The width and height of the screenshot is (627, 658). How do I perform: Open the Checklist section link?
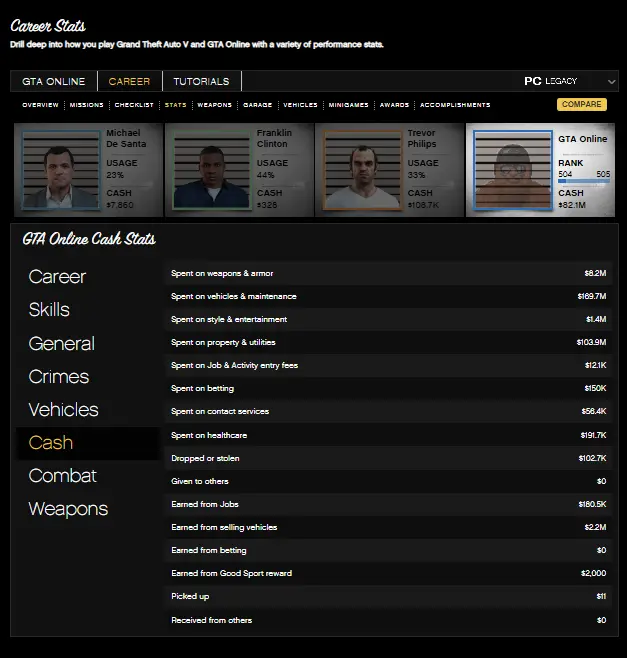pyautogui.click(x=134, y=104)
